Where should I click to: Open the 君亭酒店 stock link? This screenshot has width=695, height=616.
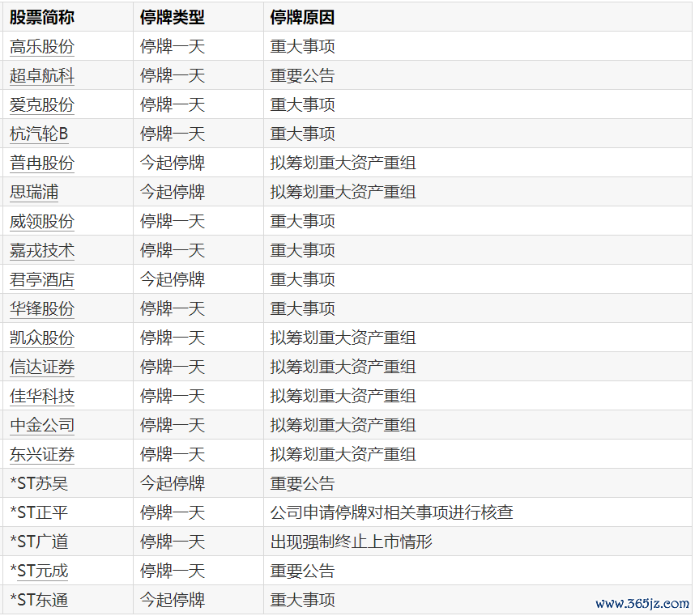41,280
